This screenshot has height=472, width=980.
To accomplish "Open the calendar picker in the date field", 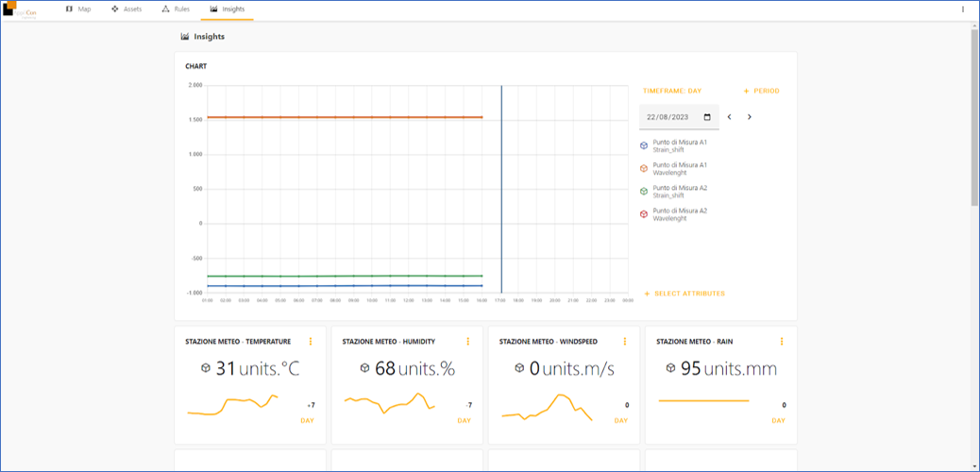I will click(x=707, y=117).
